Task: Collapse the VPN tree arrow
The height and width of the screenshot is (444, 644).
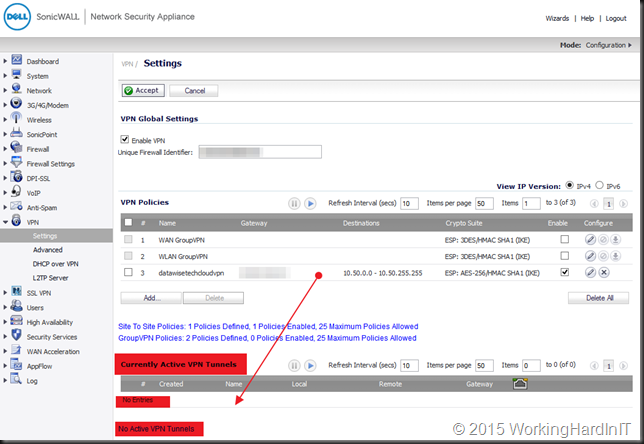Action: [x=5, y=222]
